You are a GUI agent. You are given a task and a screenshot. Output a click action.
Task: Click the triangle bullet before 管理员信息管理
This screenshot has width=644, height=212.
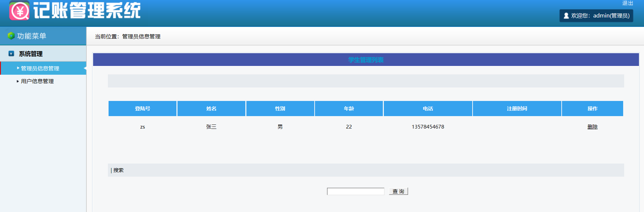click(x=18, y=68)
